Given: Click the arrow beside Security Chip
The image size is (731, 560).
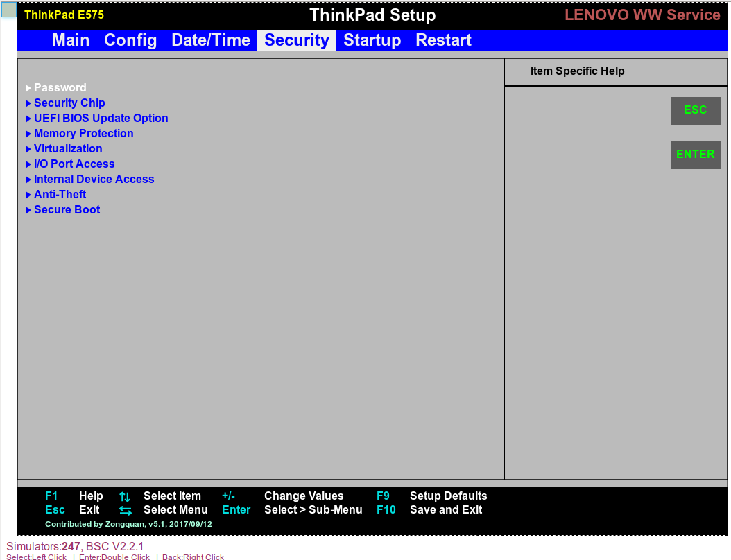Looking at the screenshot, I should click(x=28, y=103).
